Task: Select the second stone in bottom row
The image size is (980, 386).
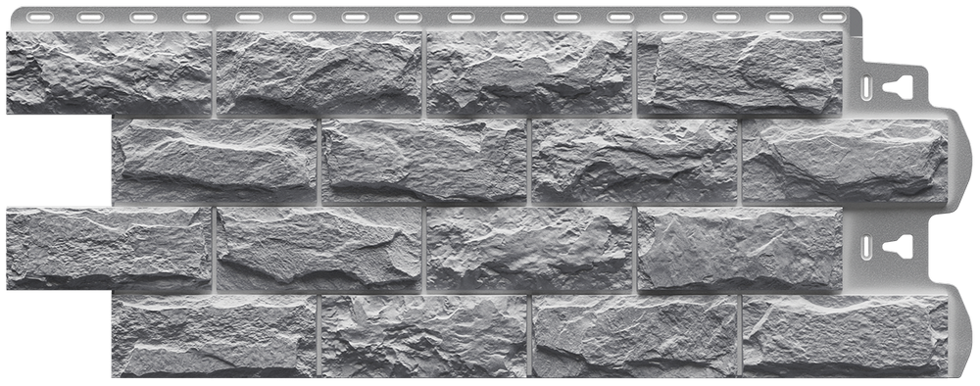Action: coord(424,336)
